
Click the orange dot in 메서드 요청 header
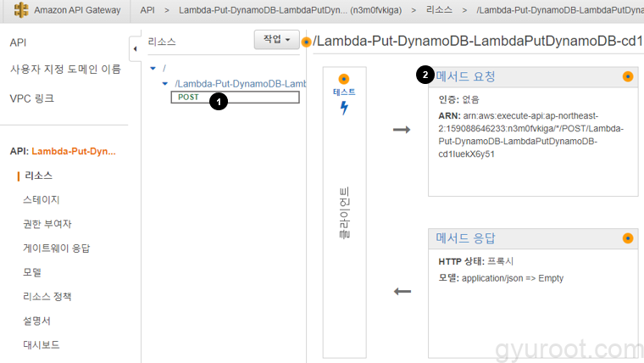(x=628, y=76)
